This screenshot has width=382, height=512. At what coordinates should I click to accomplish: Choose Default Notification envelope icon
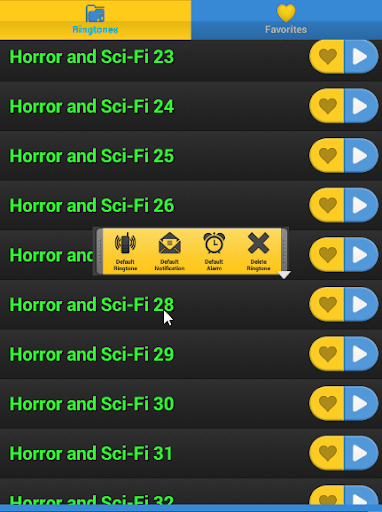pos(170,252)
